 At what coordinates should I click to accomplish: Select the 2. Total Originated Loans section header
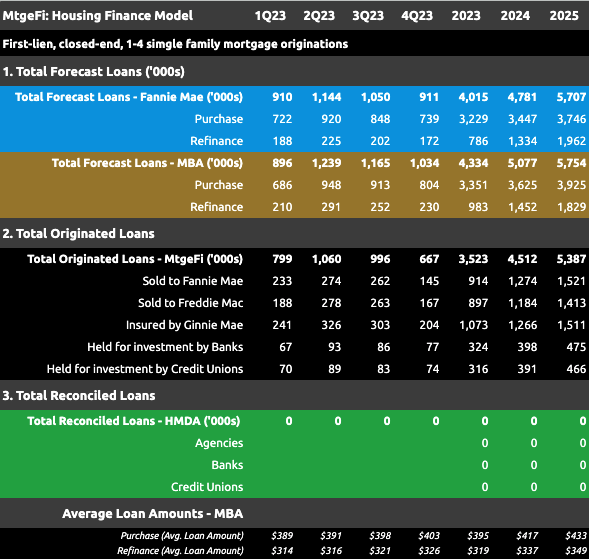coord(79,233)
